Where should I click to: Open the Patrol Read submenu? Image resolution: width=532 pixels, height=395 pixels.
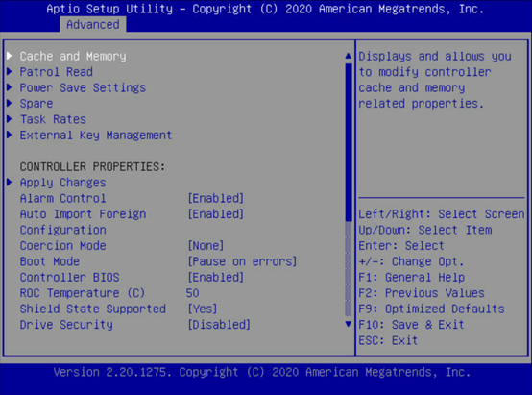coord(57,72)
